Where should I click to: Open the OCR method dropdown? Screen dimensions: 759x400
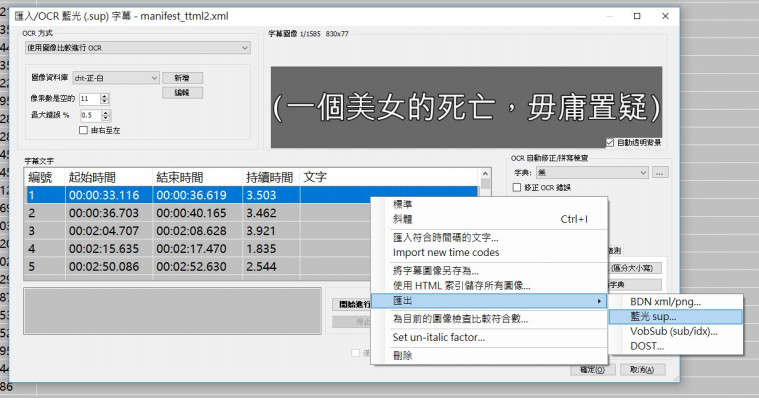pos(138,47)
